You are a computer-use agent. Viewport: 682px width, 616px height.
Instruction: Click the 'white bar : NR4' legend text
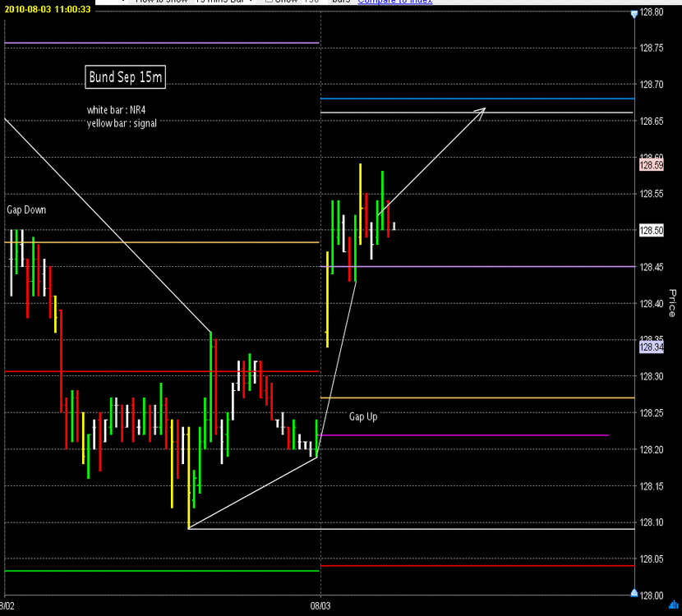pos(116,110)
